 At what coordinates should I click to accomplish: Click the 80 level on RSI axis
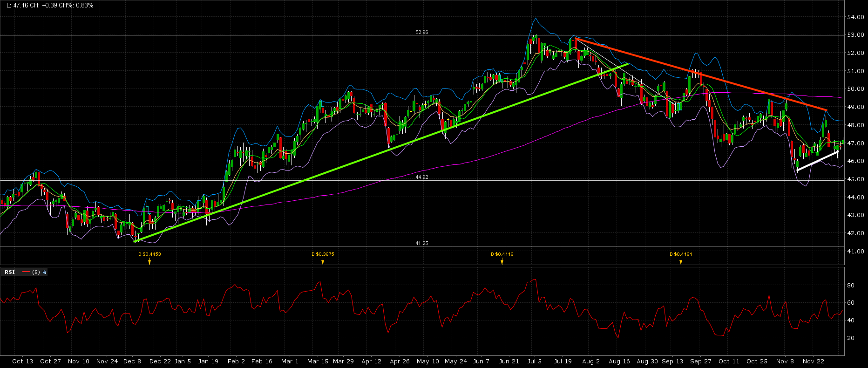click(851, 286)
